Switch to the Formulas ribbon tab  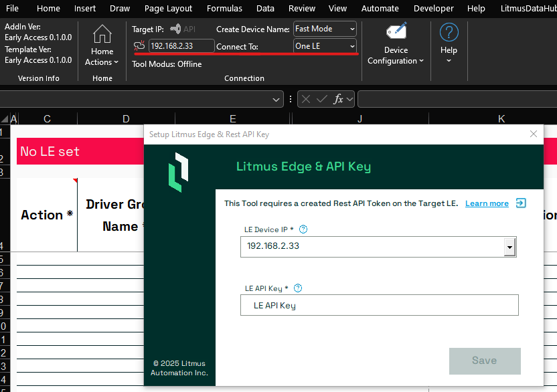(x=224, y=9)
